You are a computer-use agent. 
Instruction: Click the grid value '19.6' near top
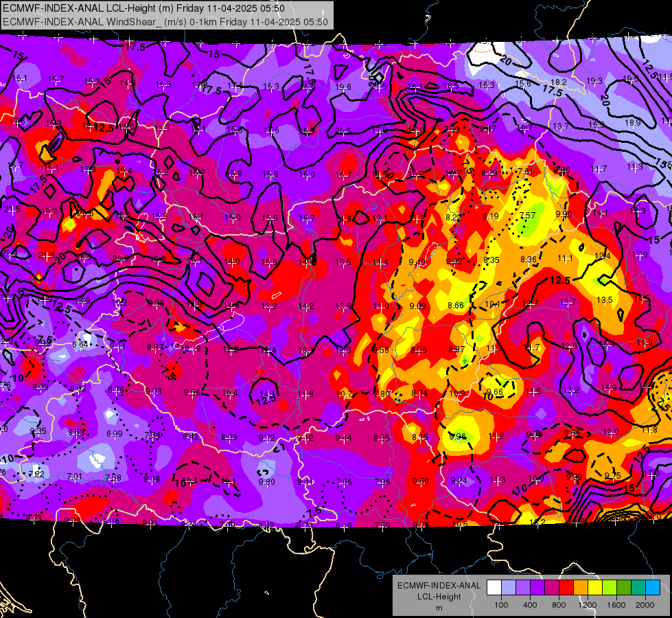tap(343, 87)
